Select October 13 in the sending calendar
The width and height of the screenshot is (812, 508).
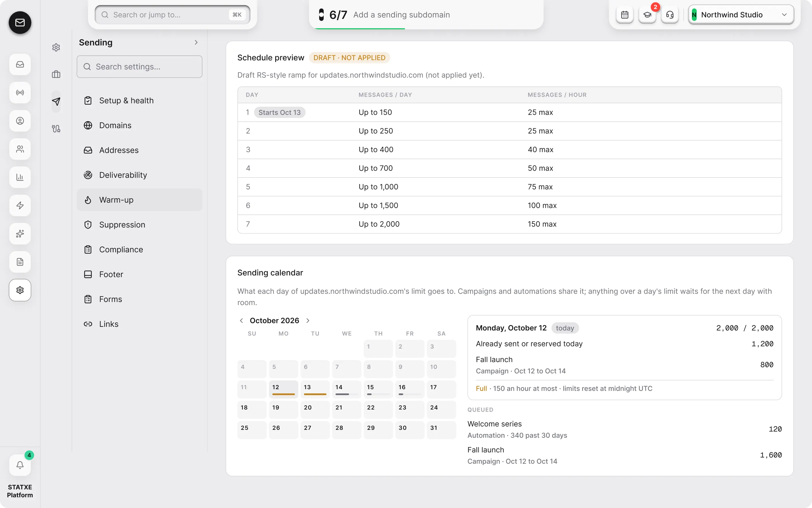(315, 389)
